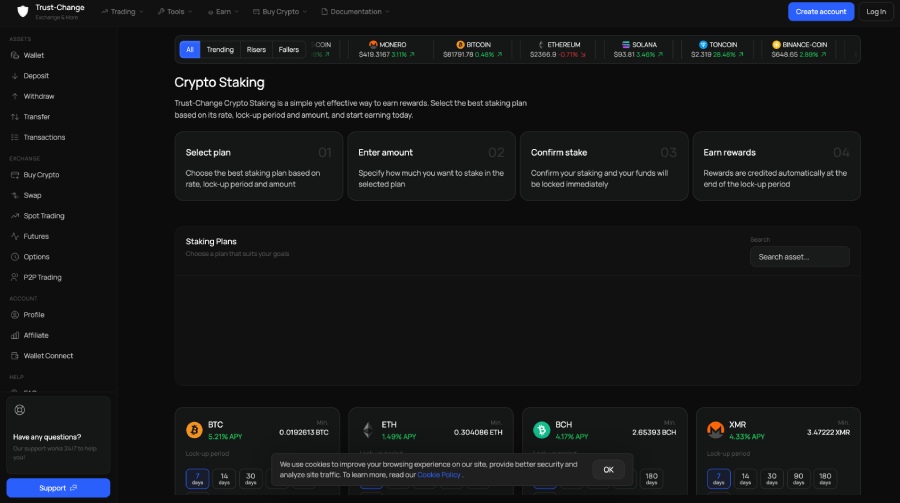
Task: Click the ETH coin icon
Action: (368, 430)
